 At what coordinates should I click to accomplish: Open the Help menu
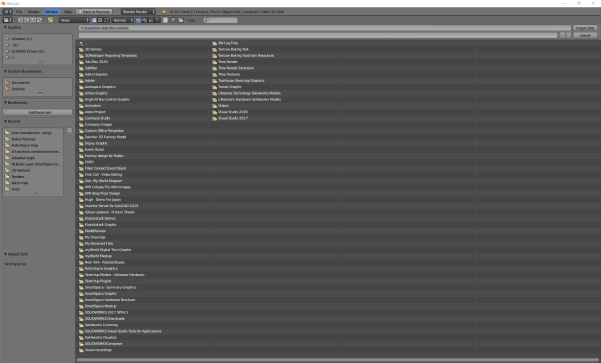point(68,11)
